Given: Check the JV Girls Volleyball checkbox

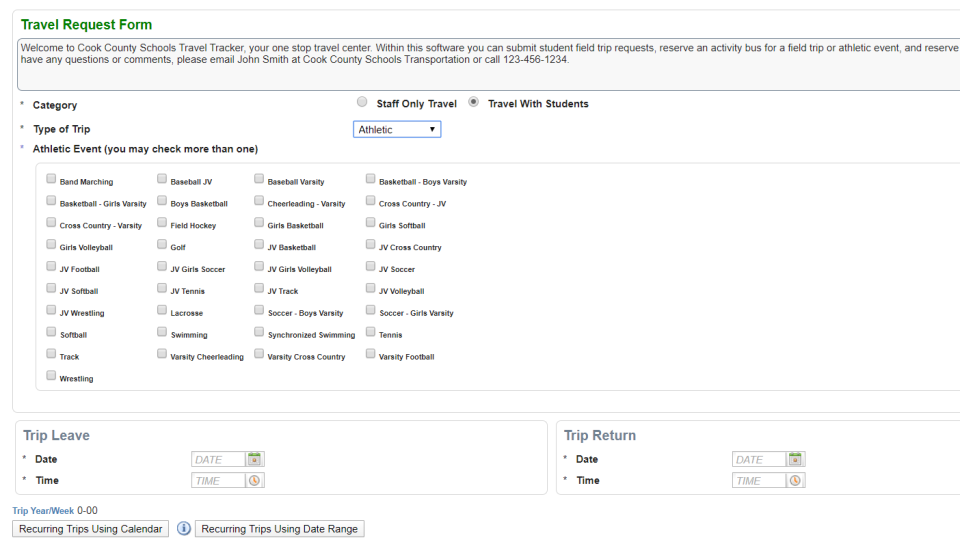Looking at the screenshot, I should coord(259,266).
